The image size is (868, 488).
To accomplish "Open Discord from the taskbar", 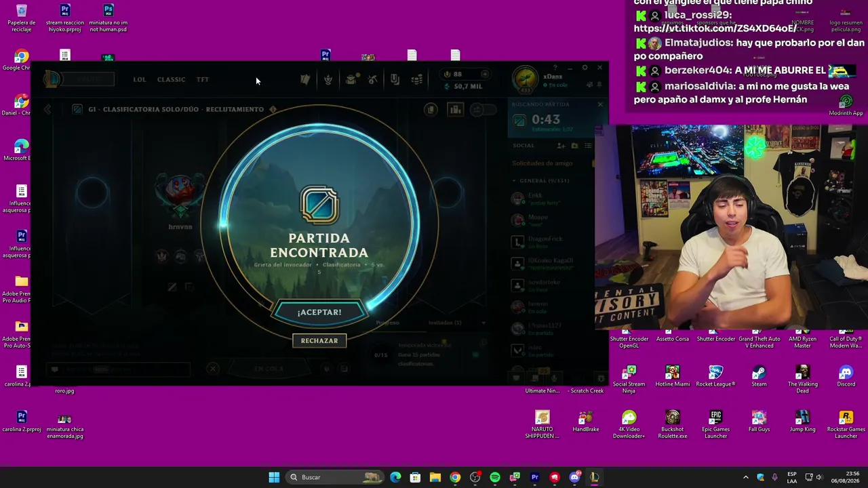I will 575,477.
